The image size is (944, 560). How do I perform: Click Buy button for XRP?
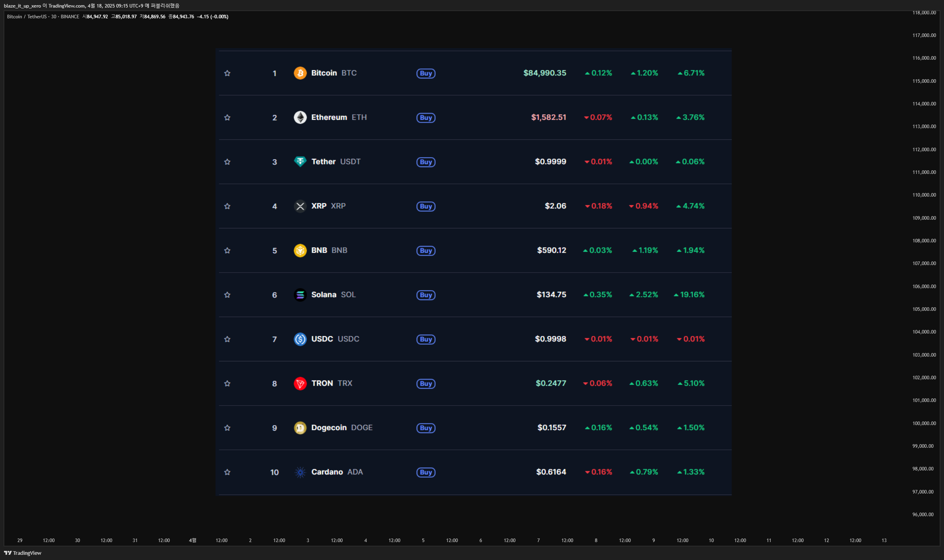(426, 206)
